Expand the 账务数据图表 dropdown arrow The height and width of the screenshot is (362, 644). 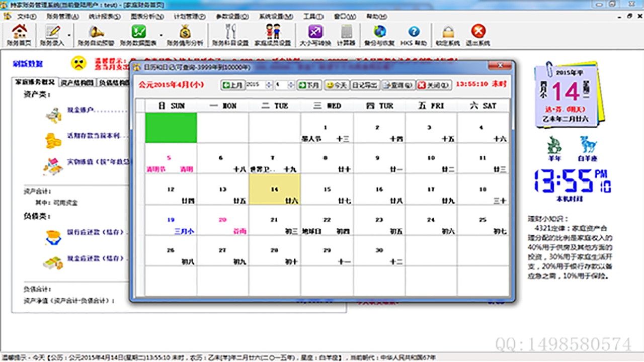pos(161,35)
